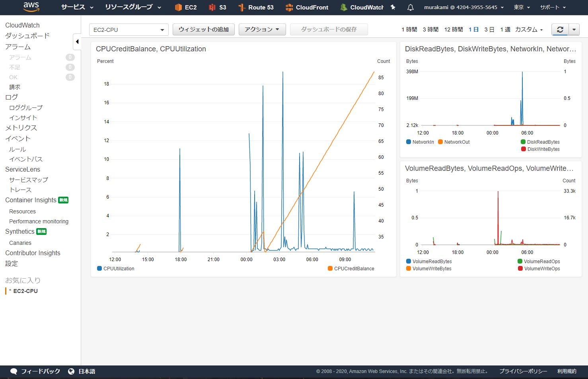Open the EC2-CPU dashboard selector dropdown

129,30
